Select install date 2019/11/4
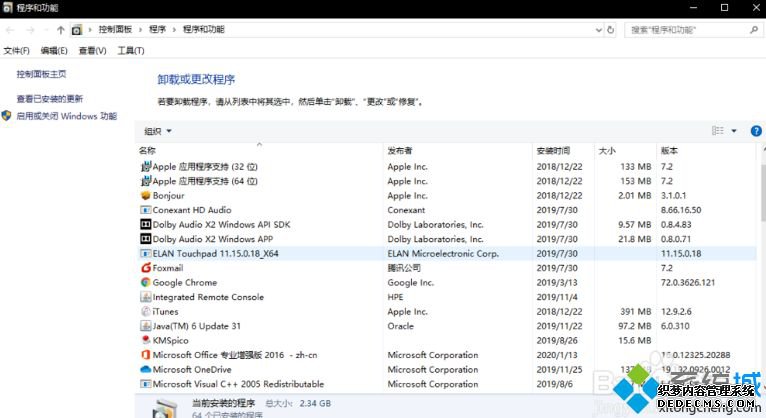Screen dimensions: 766x418 coord(557,297)
